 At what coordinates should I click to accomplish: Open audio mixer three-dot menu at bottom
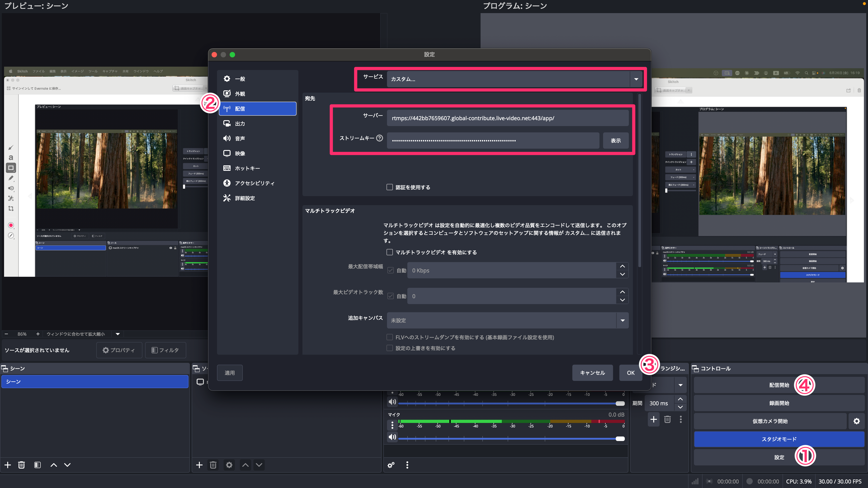coord(407,465)
